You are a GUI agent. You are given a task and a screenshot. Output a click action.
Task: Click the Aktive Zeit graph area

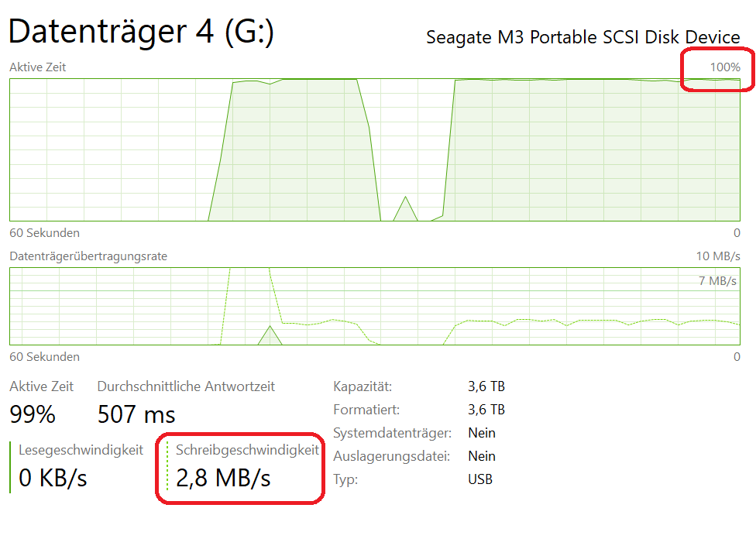coord(374,149)
